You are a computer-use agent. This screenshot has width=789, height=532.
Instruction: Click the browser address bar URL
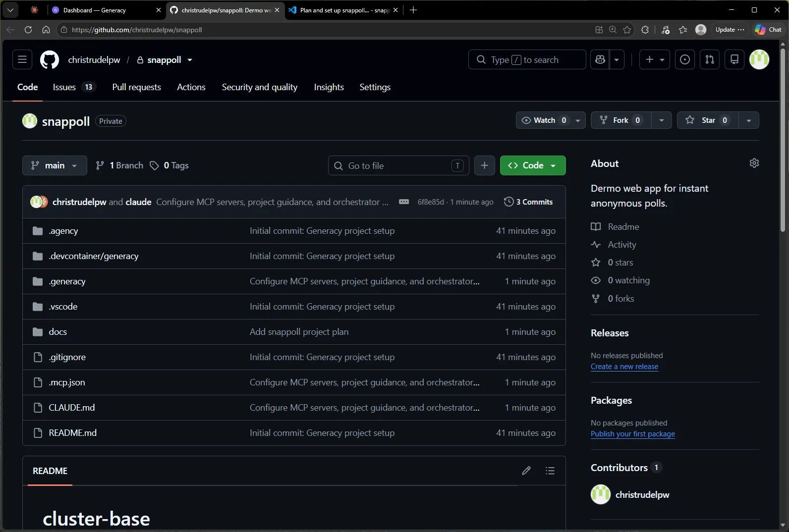137,30
